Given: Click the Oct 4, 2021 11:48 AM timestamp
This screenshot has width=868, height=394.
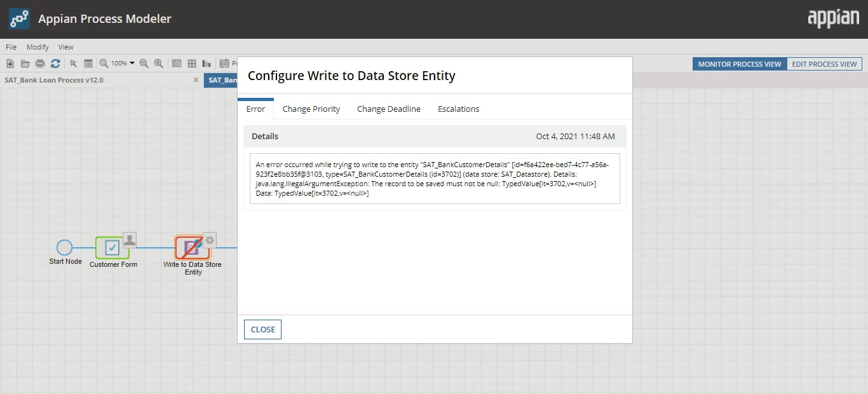Looking at the screenshot, I should 576,136.
